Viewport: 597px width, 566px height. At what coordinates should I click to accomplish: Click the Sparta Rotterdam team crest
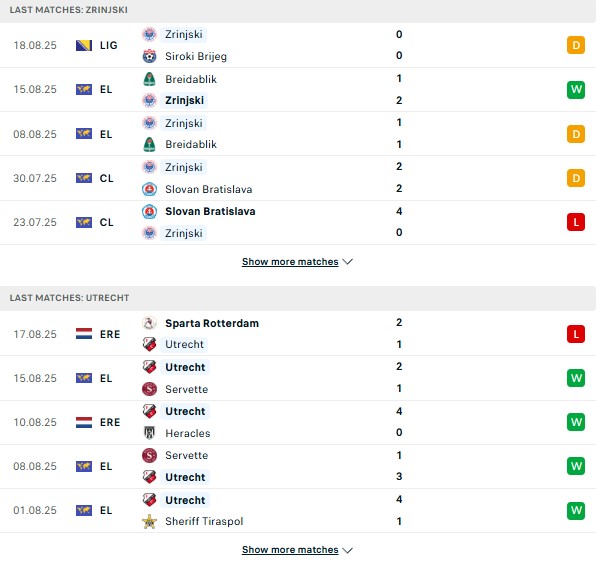(149, 323)
